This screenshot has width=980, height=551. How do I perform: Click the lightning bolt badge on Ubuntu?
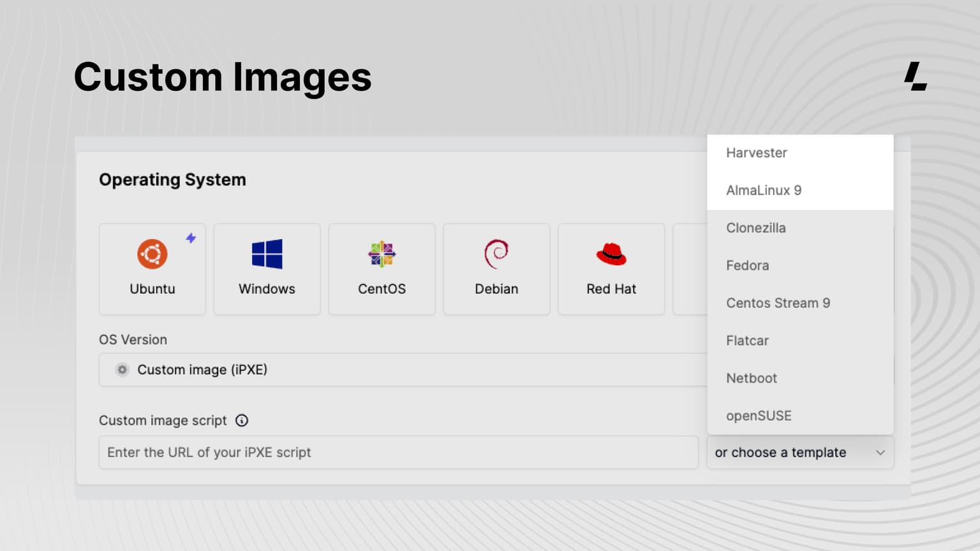pyautogui.click(x=191, y=237)
